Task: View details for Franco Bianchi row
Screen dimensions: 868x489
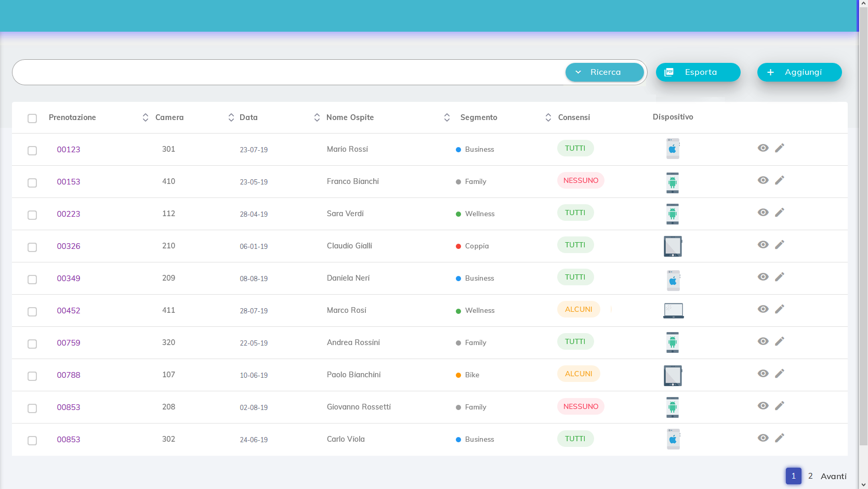Action: click(x=762, y=180)
